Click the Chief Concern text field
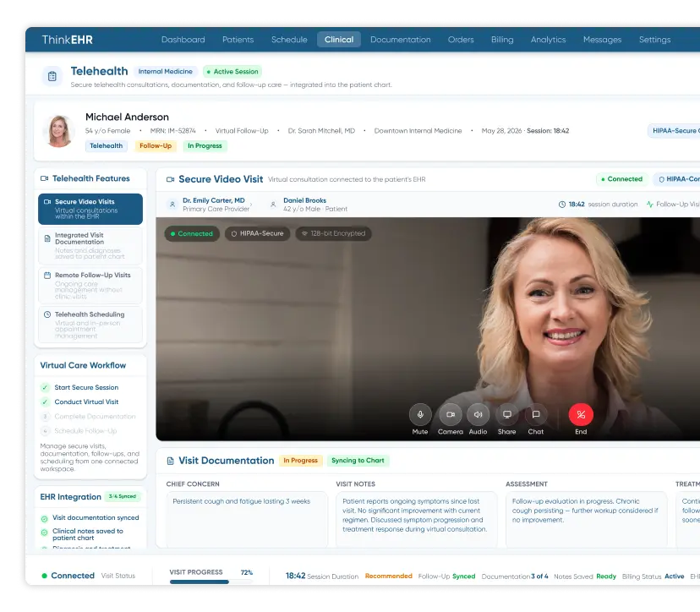The height and width of the screenshot is (612, 700). click(x=247, y=519)
